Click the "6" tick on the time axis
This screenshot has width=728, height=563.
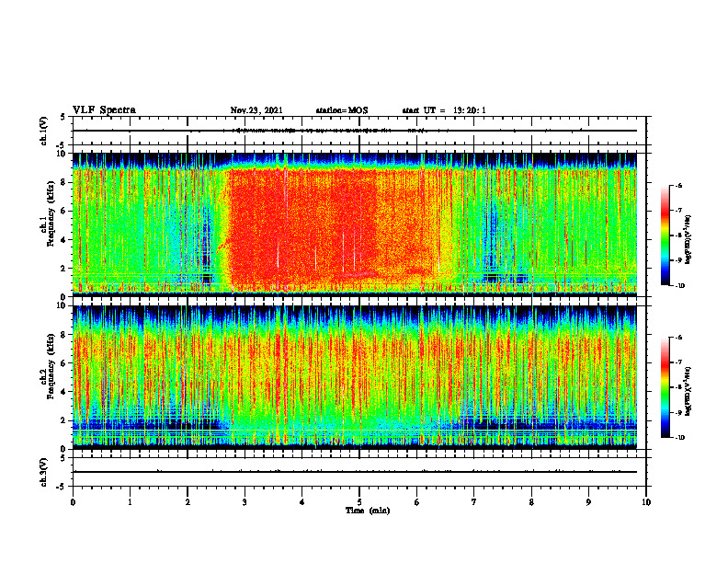(x=417, y=502)
